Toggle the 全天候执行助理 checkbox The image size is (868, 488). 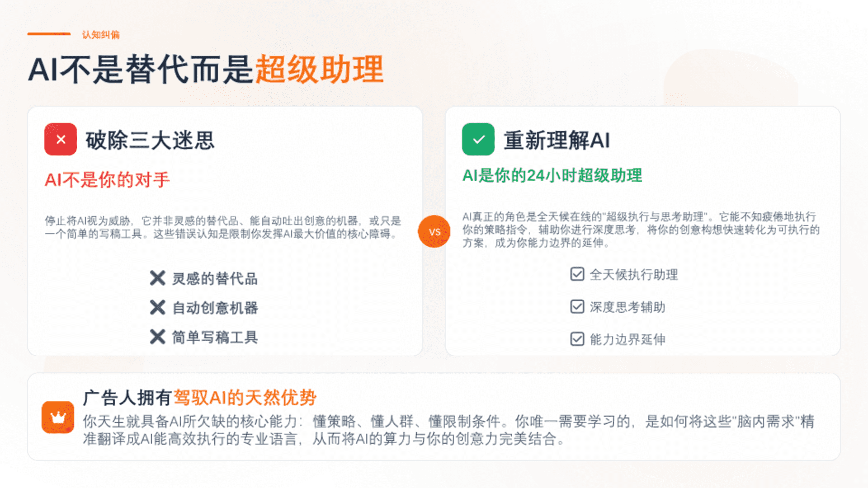(x=577, y=274)
